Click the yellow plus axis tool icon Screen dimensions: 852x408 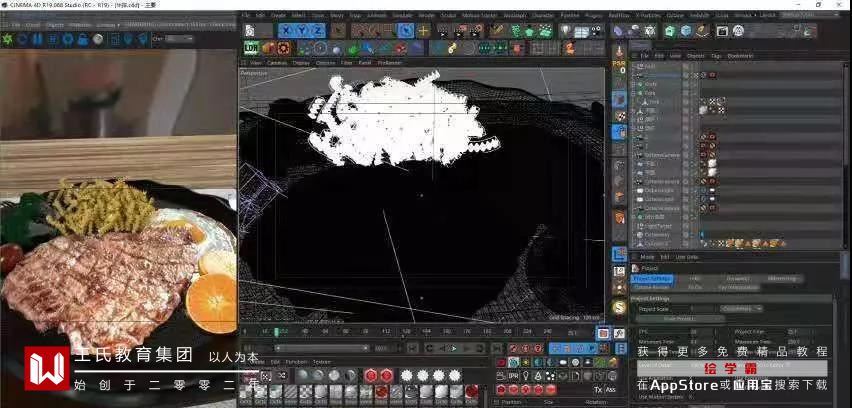[423, 31]
